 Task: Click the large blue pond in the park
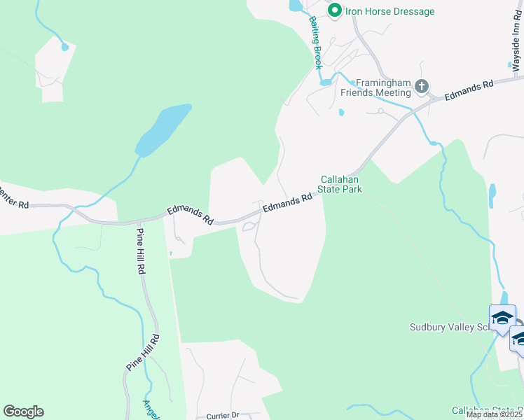pyautogui.click(x=163, y=130)
